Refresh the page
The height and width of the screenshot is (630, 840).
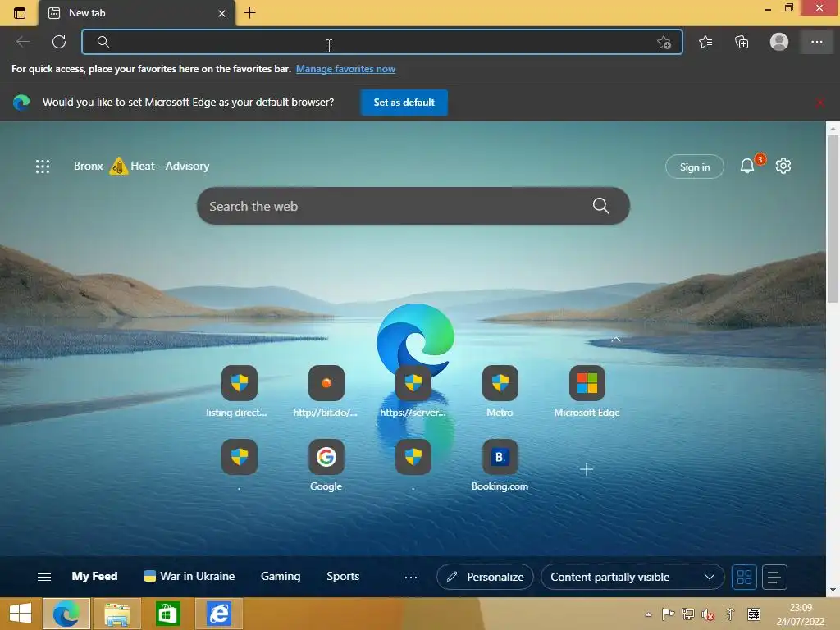pyautogui.click(x=59, y=42)
